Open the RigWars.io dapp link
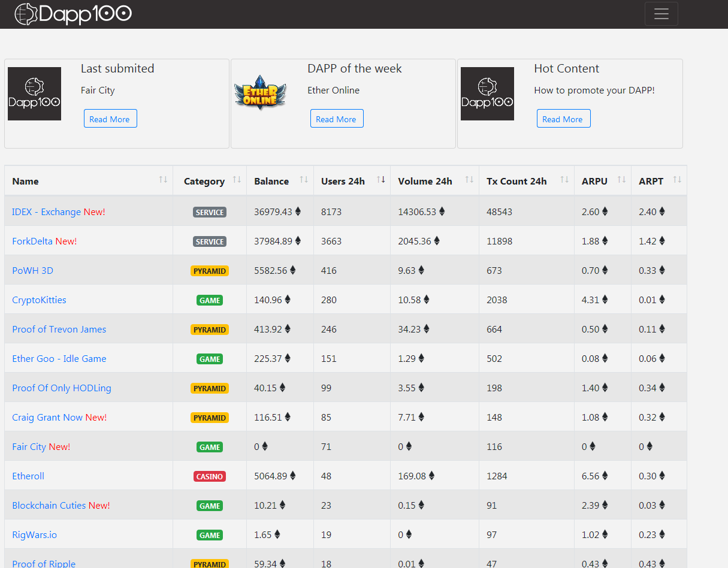Screen dimensions: 728x568 pos(34,534)
